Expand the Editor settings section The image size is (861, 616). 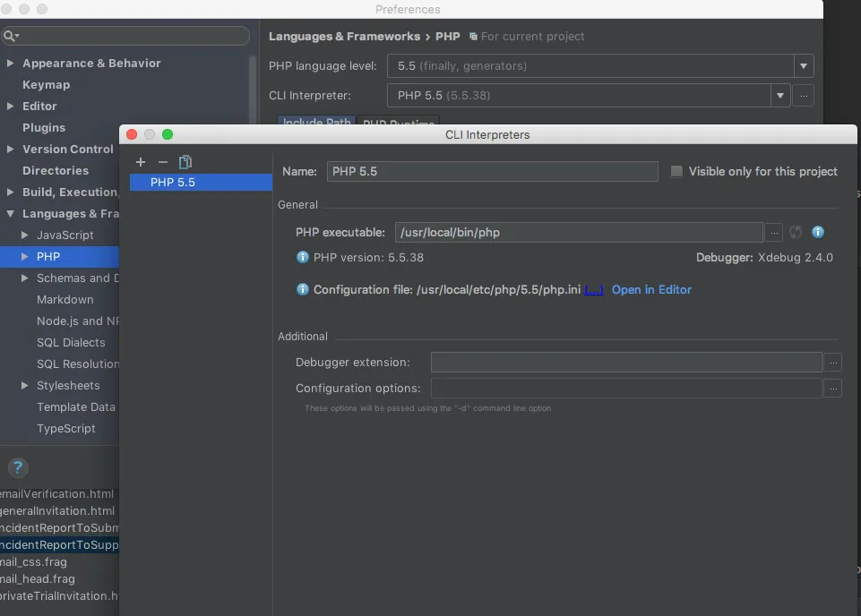pos(11,106)
